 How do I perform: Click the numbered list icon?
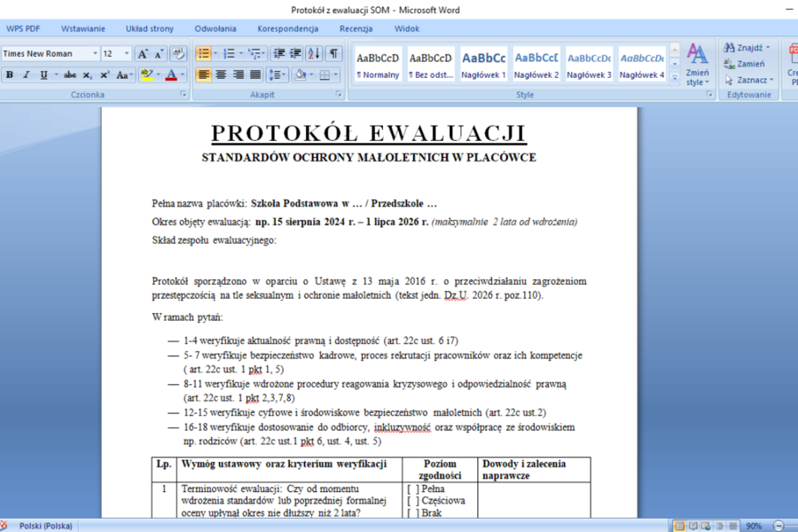coord(229,53)
